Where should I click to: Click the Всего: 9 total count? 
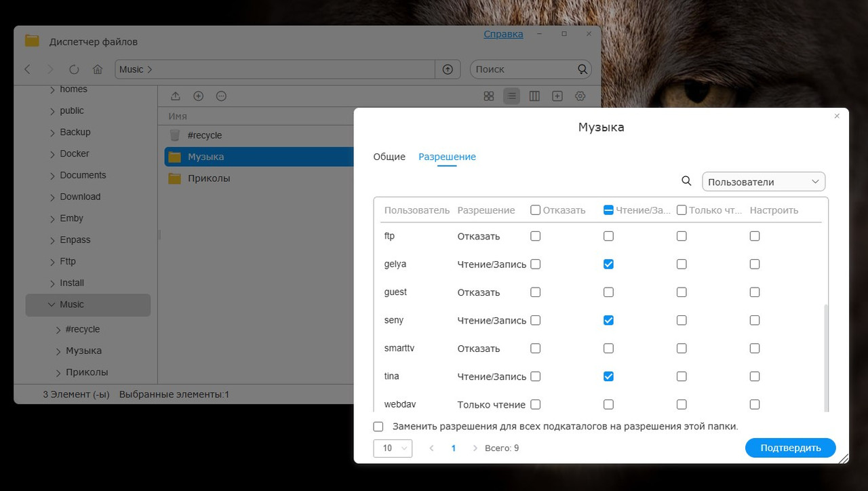(502, 448)
